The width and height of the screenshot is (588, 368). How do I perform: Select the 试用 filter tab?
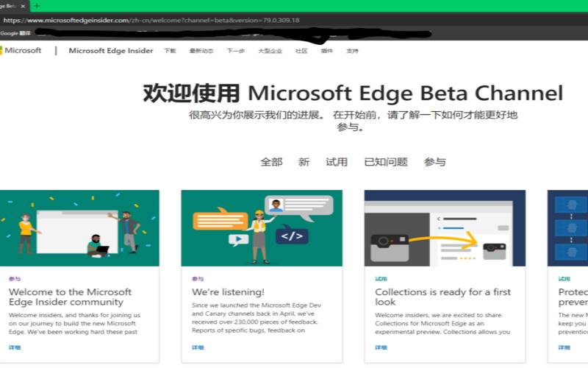point(337,162)
